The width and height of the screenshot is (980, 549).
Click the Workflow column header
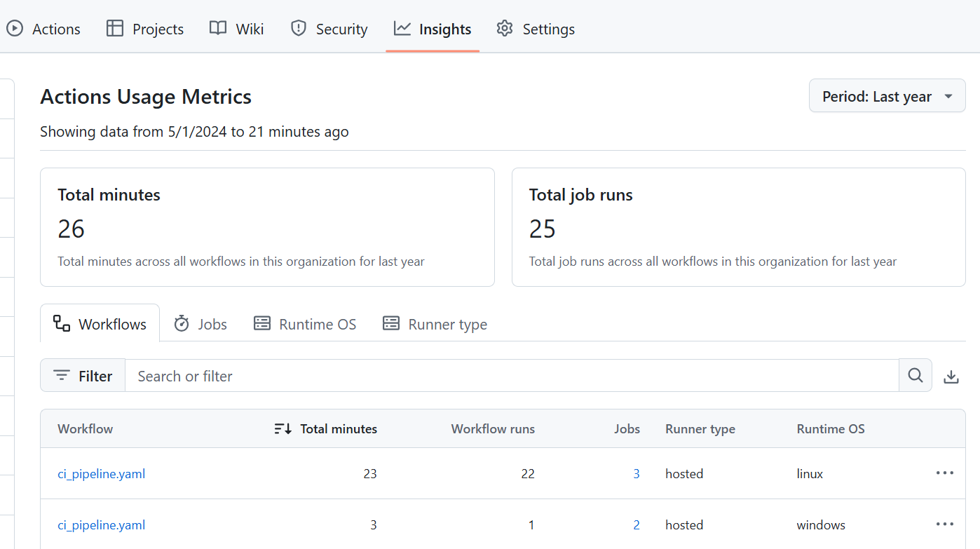pyautogui.click(x=85, y=428)
